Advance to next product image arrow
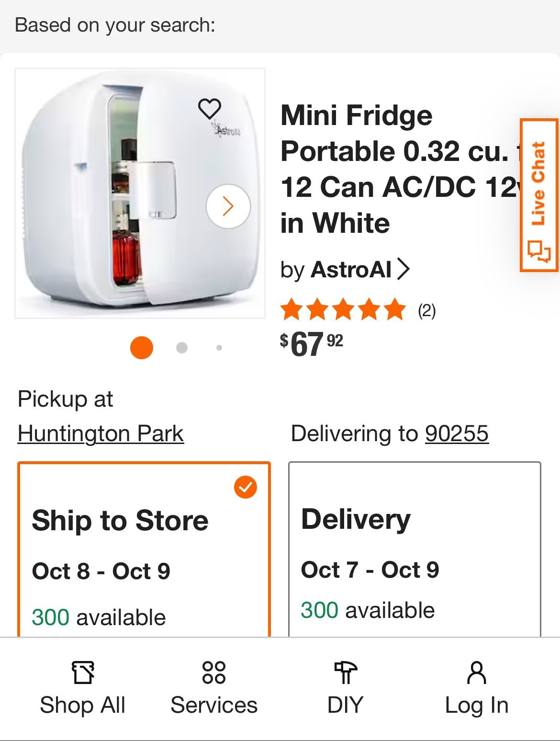The image size is (560, 741). 228,206
